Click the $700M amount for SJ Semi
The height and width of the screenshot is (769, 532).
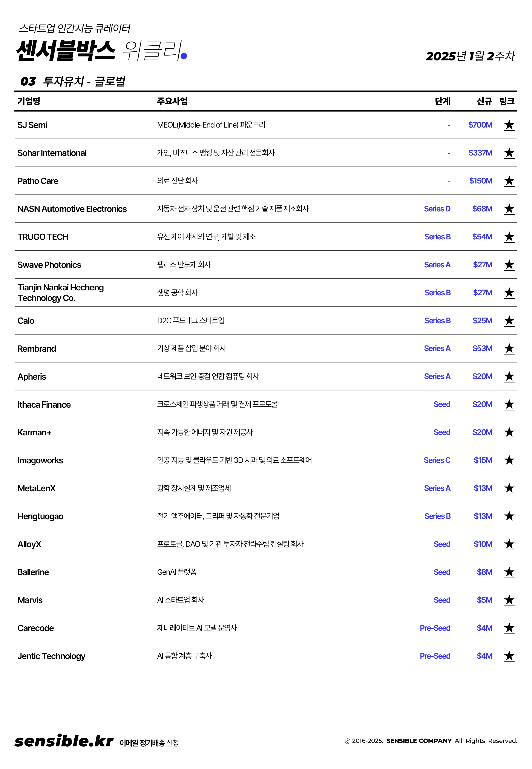(480, 125)
